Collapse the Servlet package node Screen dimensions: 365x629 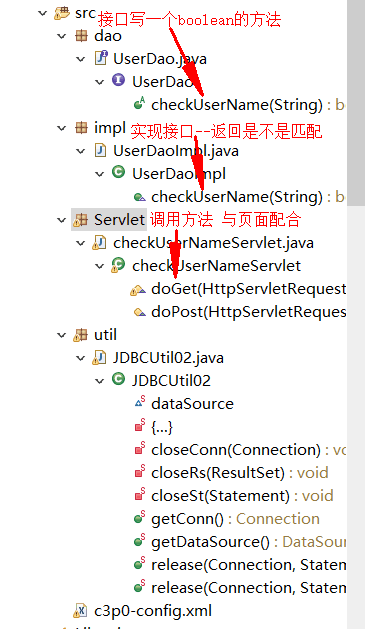point(61,220)
